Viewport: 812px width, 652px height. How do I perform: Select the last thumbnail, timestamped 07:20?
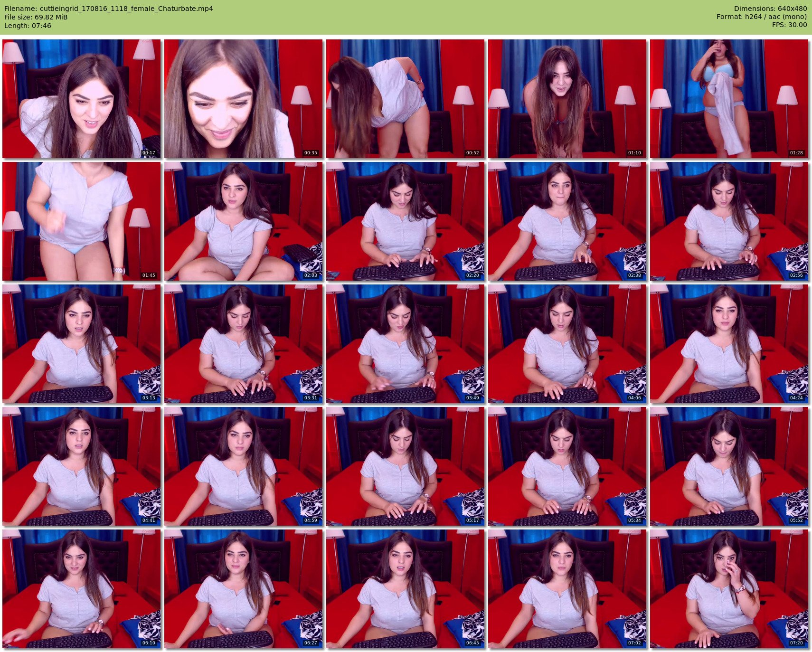729,589
